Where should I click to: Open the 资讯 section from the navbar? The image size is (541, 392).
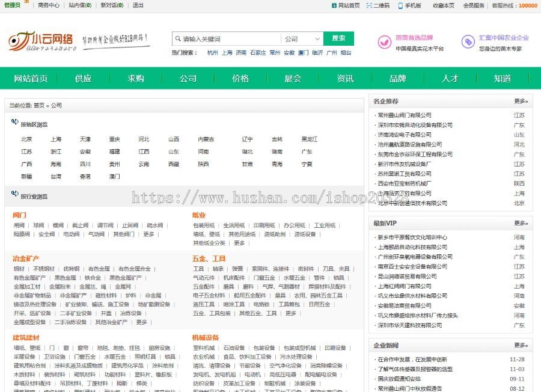pos(345,78)
